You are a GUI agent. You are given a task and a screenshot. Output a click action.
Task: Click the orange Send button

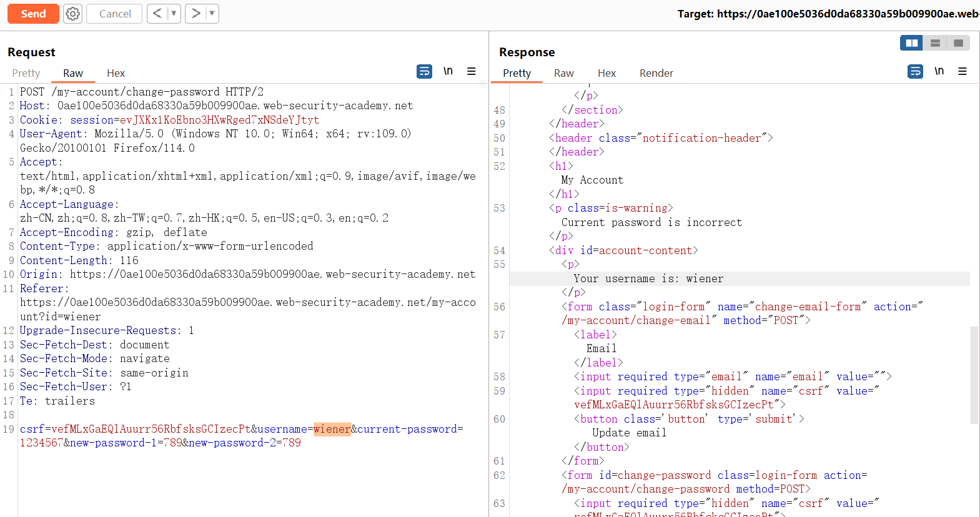33,14
